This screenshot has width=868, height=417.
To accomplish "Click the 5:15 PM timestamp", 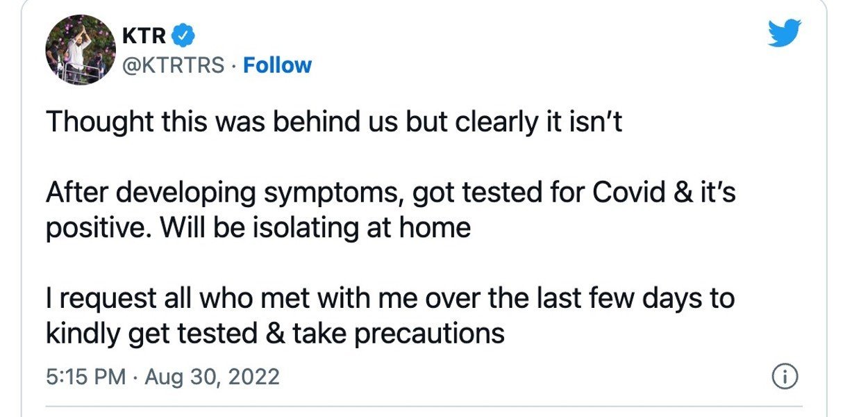I will tap(86, 377).
